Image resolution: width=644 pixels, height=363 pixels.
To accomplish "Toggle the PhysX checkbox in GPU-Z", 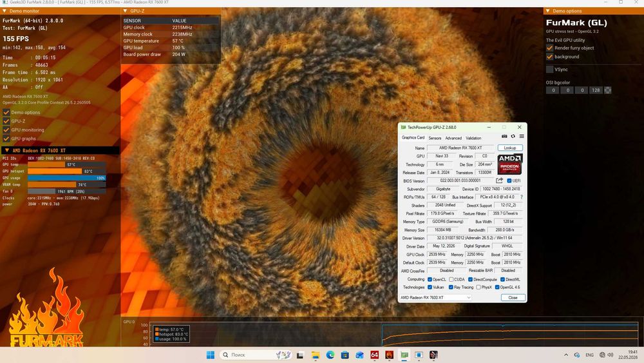I will point(478,287).
